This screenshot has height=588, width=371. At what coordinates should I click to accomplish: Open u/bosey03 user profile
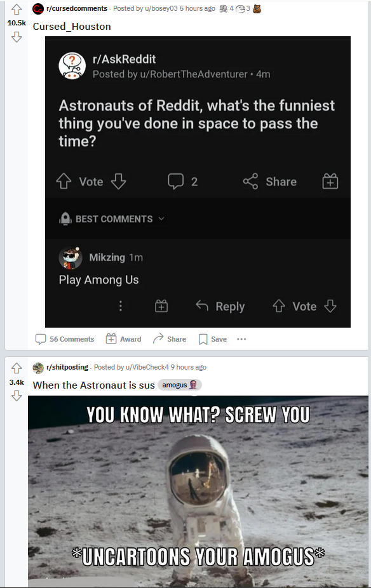tap(161, 8)
